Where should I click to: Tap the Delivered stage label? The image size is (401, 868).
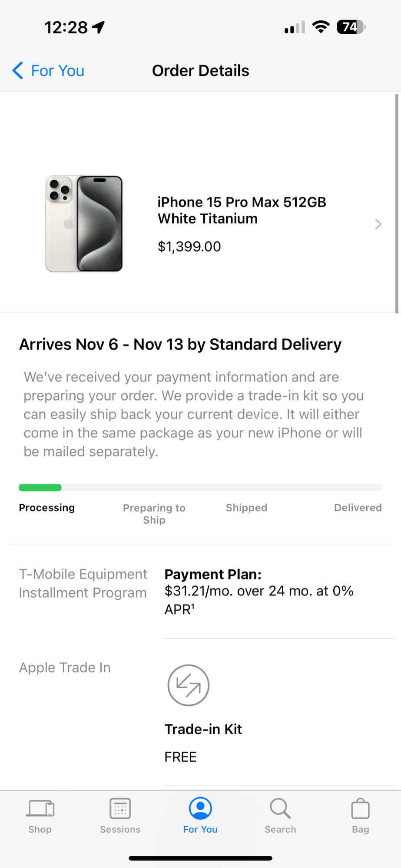pyautogui.click(x=358, y=508)
